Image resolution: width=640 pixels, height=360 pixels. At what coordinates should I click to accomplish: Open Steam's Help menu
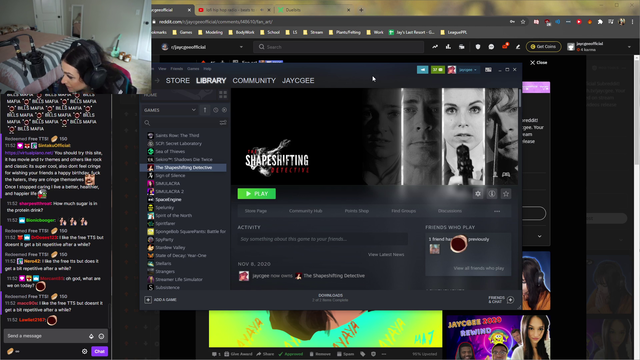pyautogui.click(x=207, y=69)
